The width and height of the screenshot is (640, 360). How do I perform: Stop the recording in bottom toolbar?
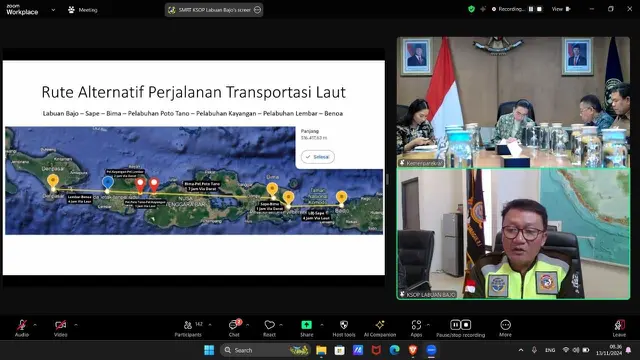tap(466, 324)
